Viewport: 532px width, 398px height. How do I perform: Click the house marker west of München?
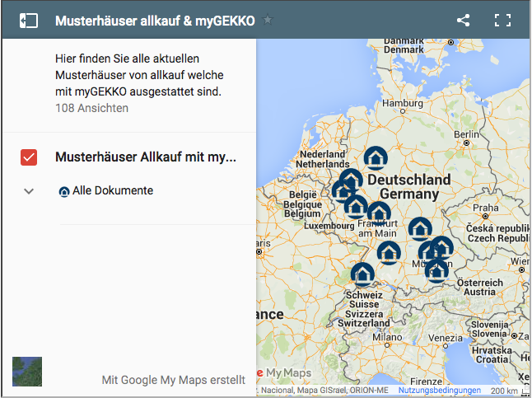(x=389, y=253)
